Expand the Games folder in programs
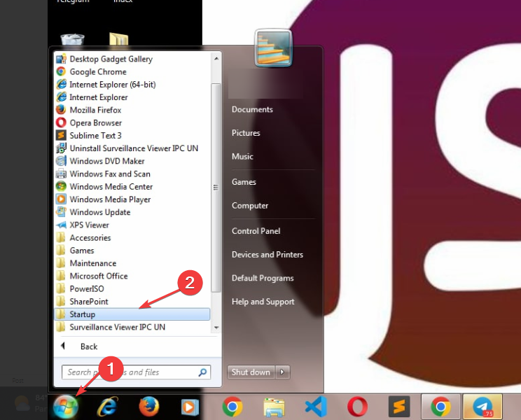This screenshot has height=420, width=521. tap(132, 251)
